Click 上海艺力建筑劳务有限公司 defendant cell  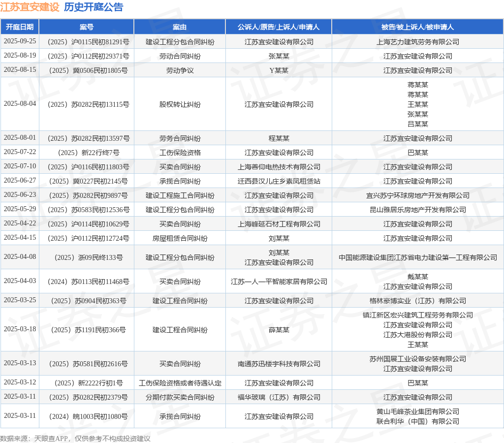click(418, 42)
